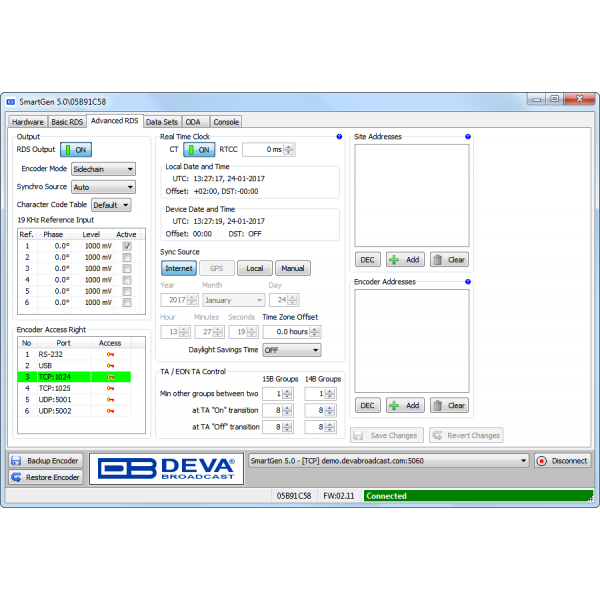Select GPS as the sync source

[217, 268]
